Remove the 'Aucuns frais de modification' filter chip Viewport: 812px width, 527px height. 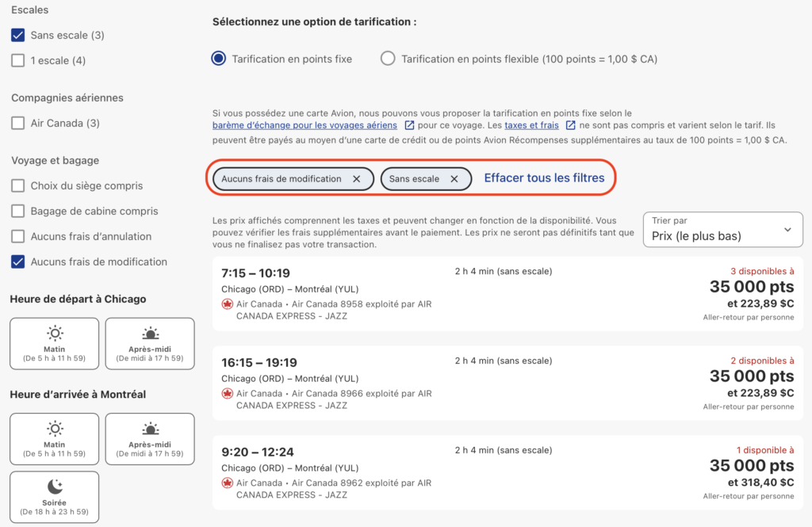(x=357, y=179)
